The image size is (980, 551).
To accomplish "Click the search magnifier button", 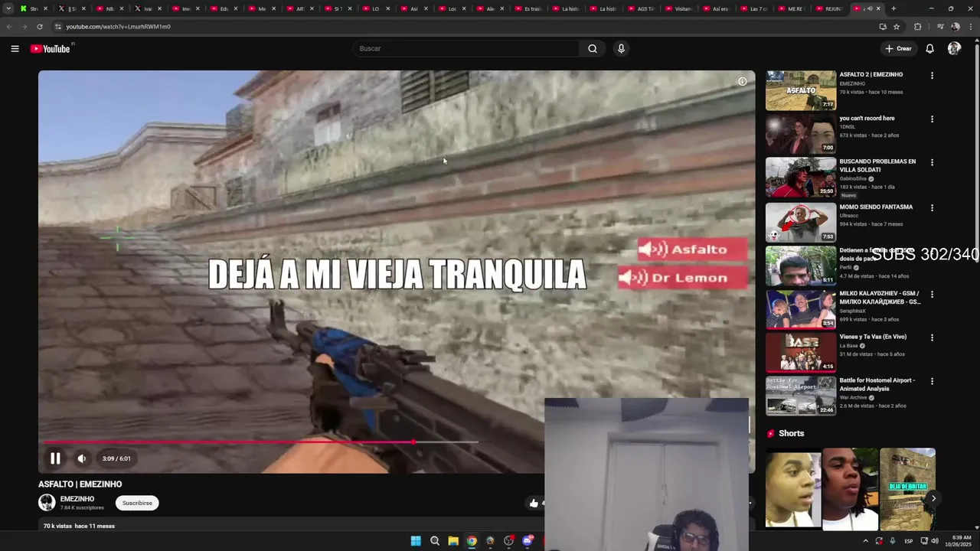I will [x=593, y=48].
